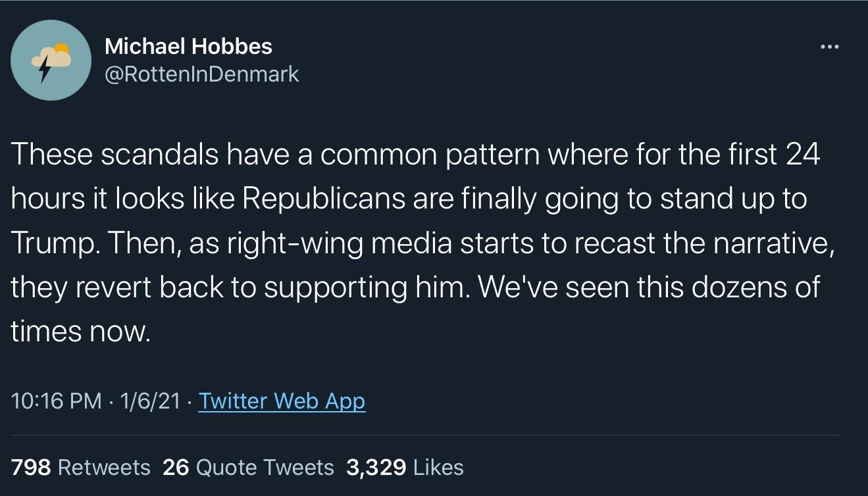Click the tweet's first line of text
The height and width of the screenshot is (496, 868).
415,156
